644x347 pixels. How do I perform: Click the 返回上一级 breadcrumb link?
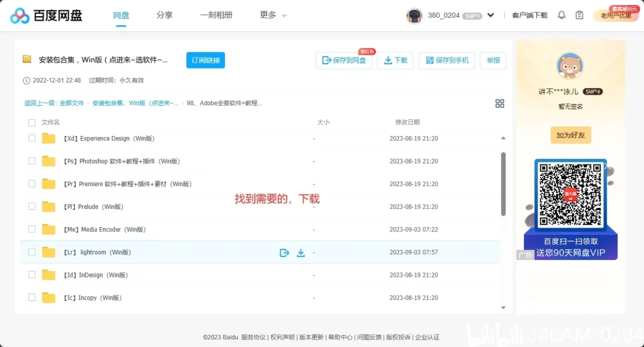coord(39,103)
